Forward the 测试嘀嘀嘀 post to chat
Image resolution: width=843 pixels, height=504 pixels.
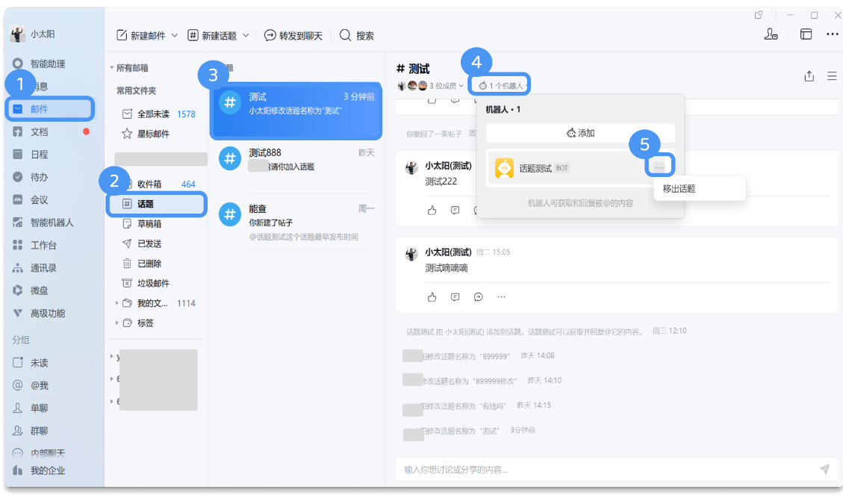(x=479, y=297)
